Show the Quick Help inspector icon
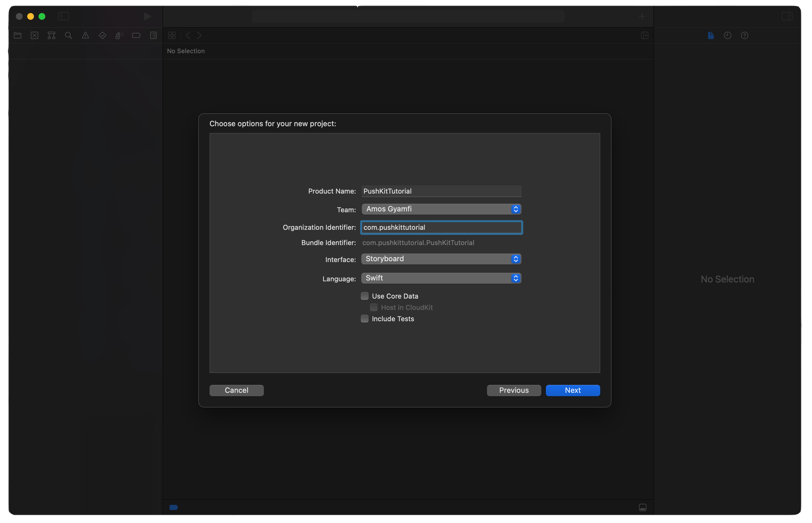812x523 pixels. coord(744,35)
